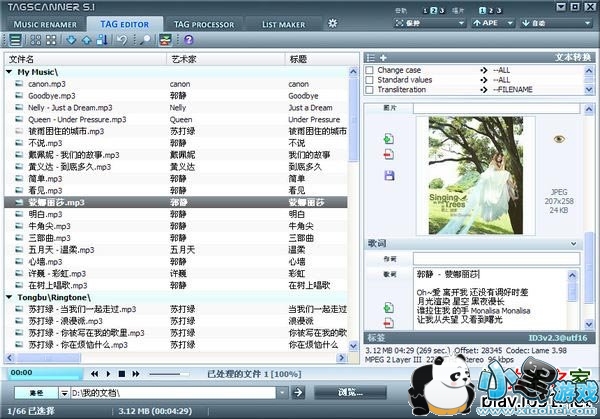
Task: Switch to list view using green lines icon
Action: pos(15,40)
